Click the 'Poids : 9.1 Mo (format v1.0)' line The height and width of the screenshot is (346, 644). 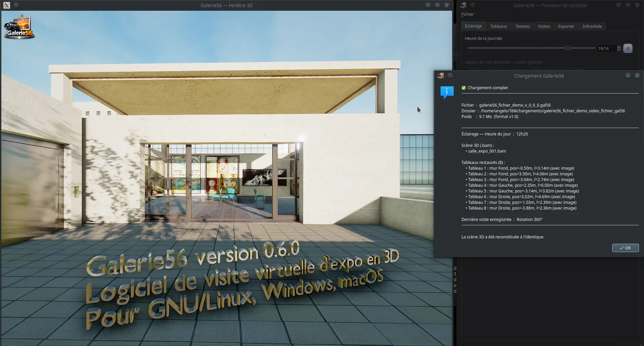click(x=490, y=117)
